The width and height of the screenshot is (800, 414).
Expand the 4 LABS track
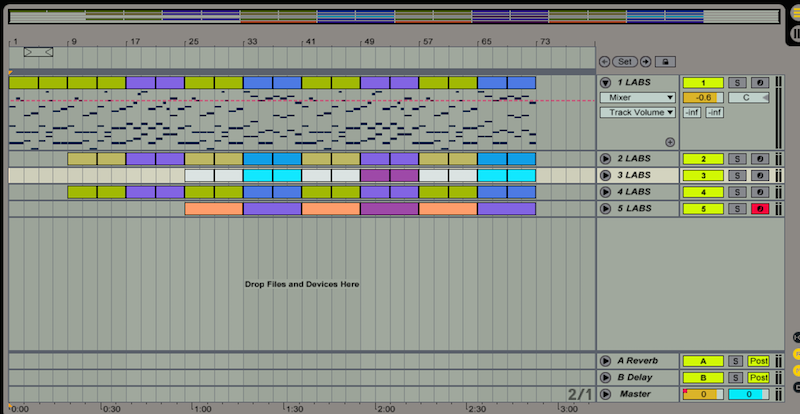coord(605,192)
